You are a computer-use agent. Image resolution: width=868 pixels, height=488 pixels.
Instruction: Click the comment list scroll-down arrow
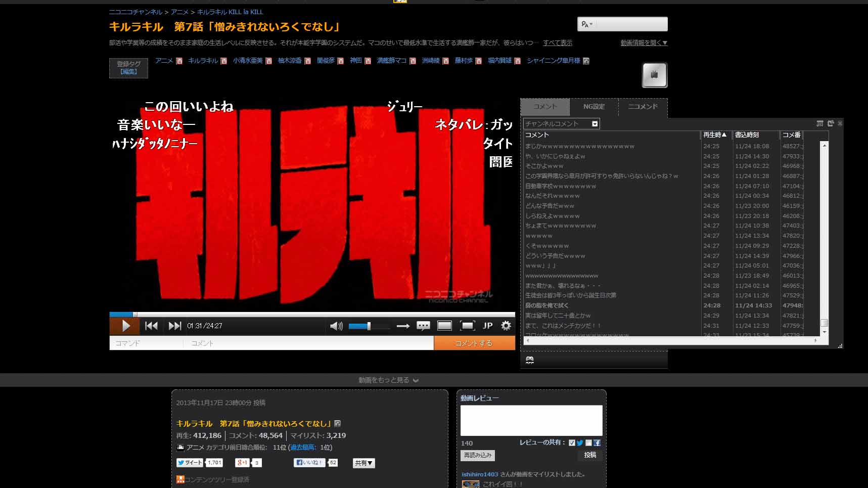(825, 332)
